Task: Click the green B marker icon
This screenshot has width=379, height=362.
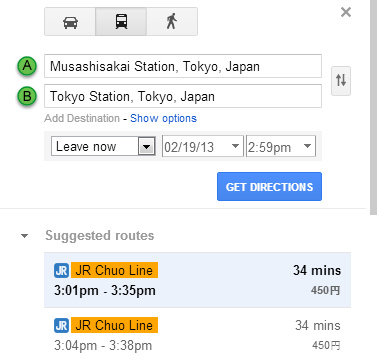Action: (x=27, y=96)
